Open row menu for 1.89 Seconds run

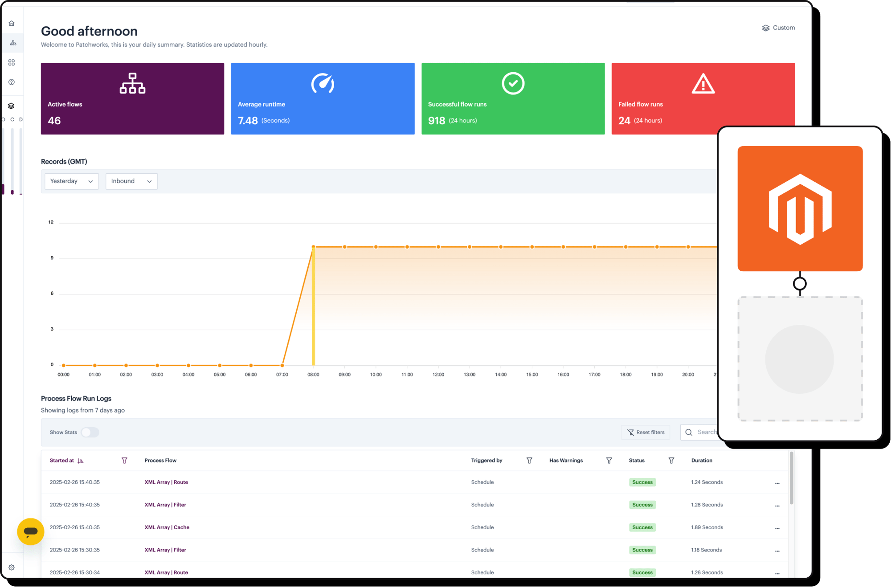(x=777, y=529)
